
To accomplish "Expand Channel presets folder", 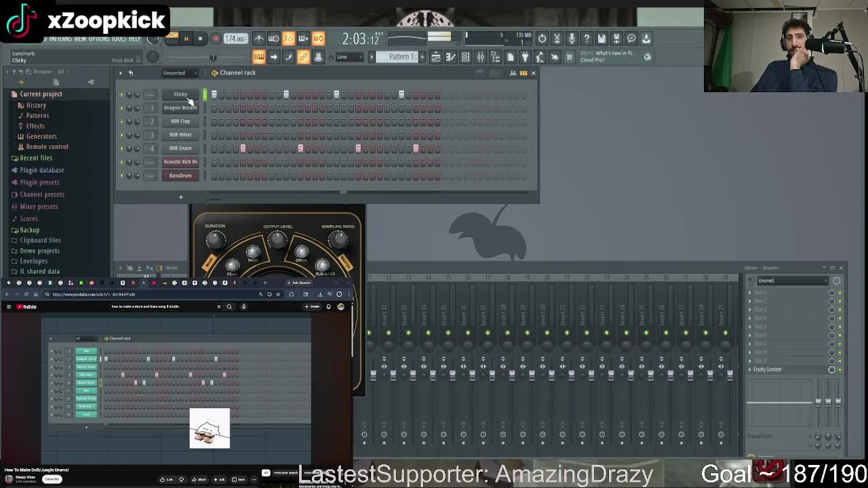I will 42,195.
